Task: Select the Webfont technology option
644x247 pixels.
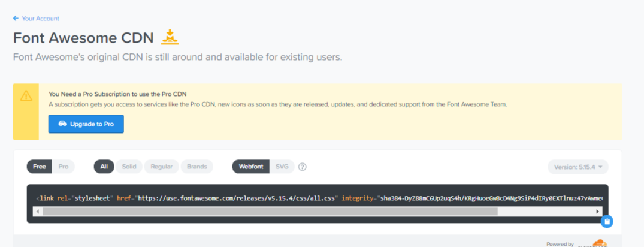Action: click(250, 167)
